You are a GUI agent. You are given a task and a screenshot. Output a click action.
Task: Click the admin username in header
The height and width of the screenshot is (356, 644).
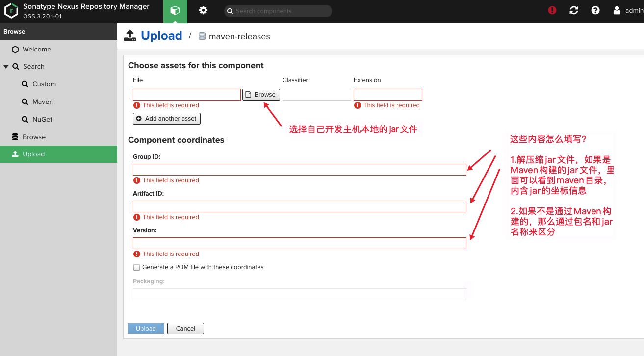coord(634,11)
